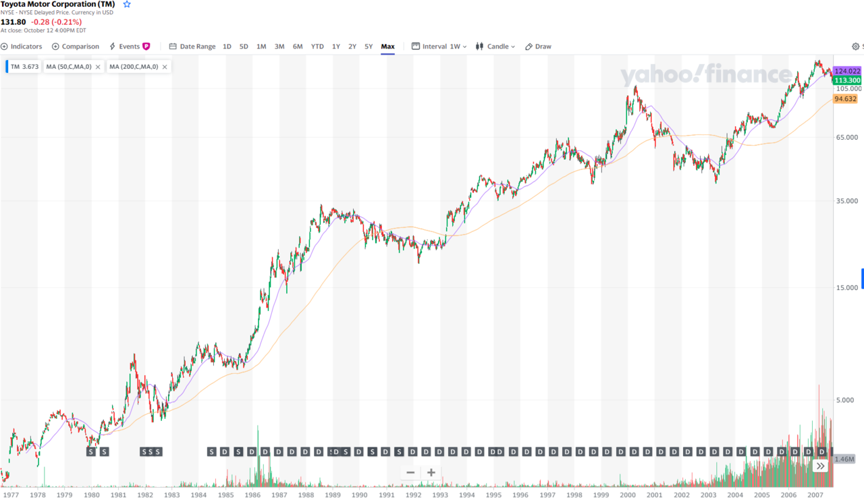Click the leftmost S split marker

click(90, 451)
